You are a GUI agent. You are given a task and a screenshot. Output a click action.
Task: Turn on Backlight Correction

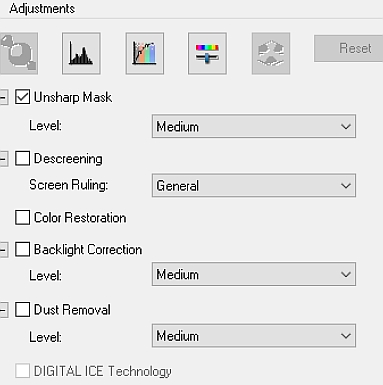22,249
